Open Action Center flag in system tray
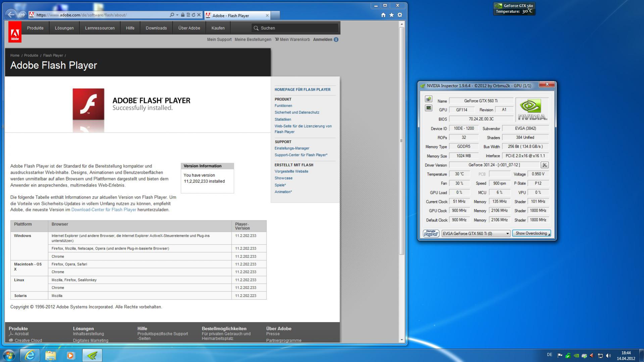 pos(560,356)
